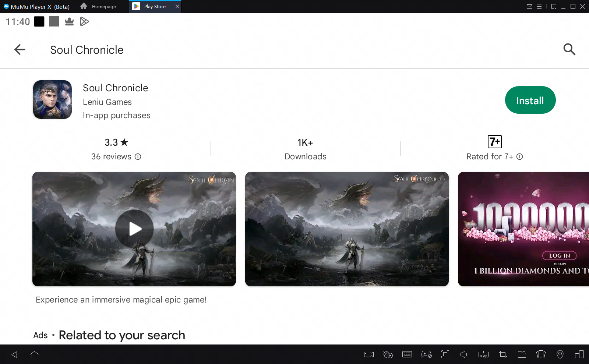The height and width of the screenshot is (364, 589).
Task: Click the 7+ content rating badge
Action: (495, 142)
